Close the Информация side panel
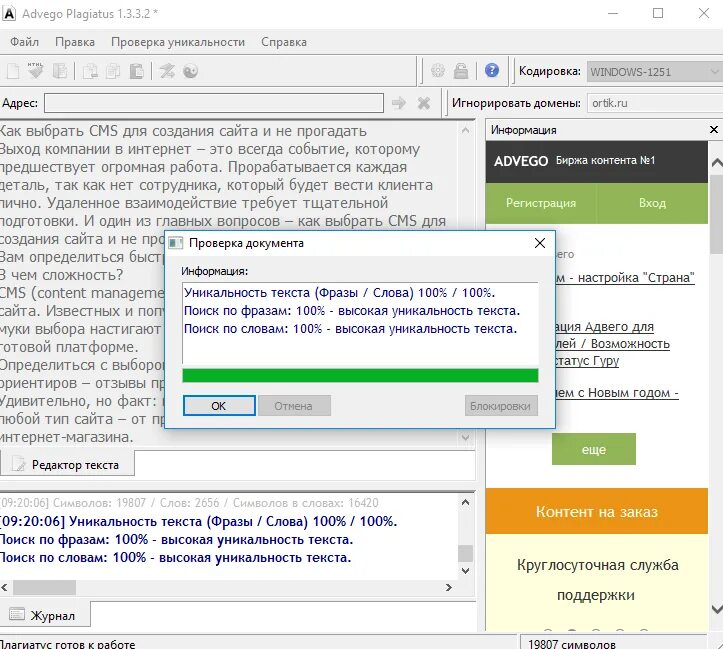Screen dimensions: 723x649 (x=713, y=130)
